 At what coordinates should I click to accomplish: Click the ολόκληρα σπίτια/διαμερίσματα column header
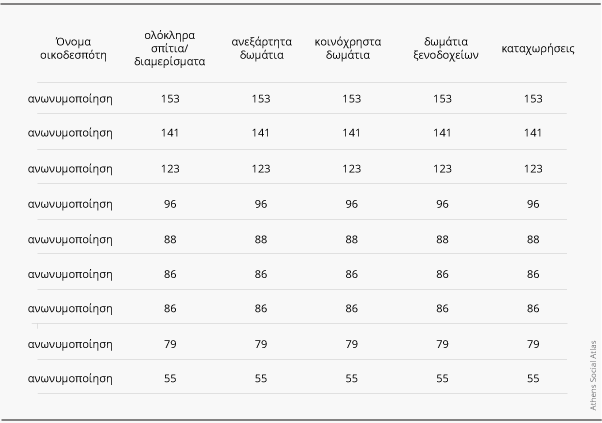pyautogui.click(x=170, y=48)
